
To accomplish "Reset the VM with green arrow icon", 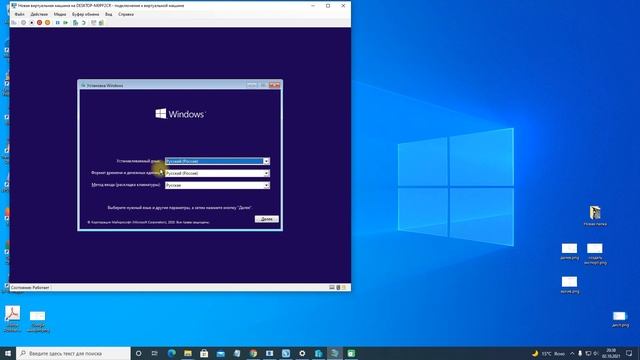I will click(x=66, y=23).
